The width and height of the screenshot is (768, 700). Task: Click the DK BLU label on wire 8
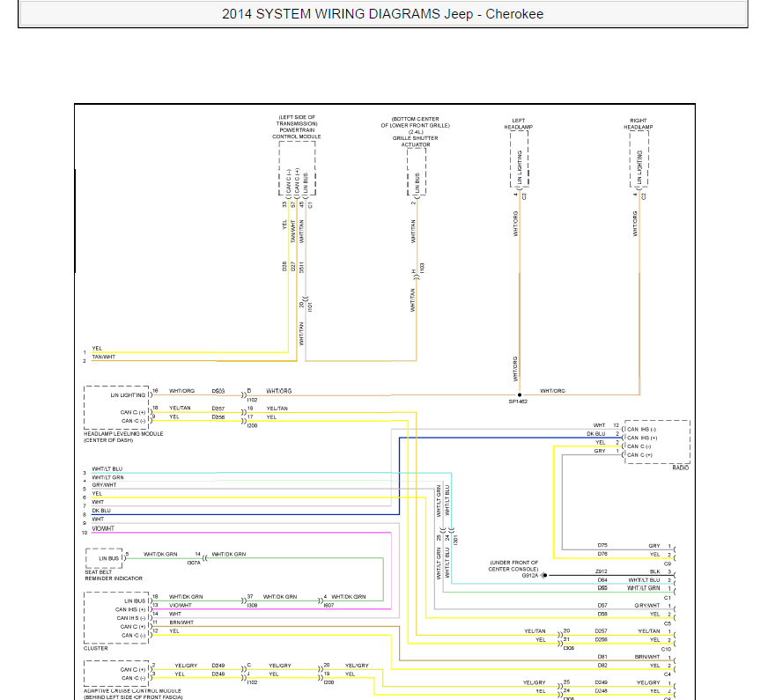click(101, 511)
